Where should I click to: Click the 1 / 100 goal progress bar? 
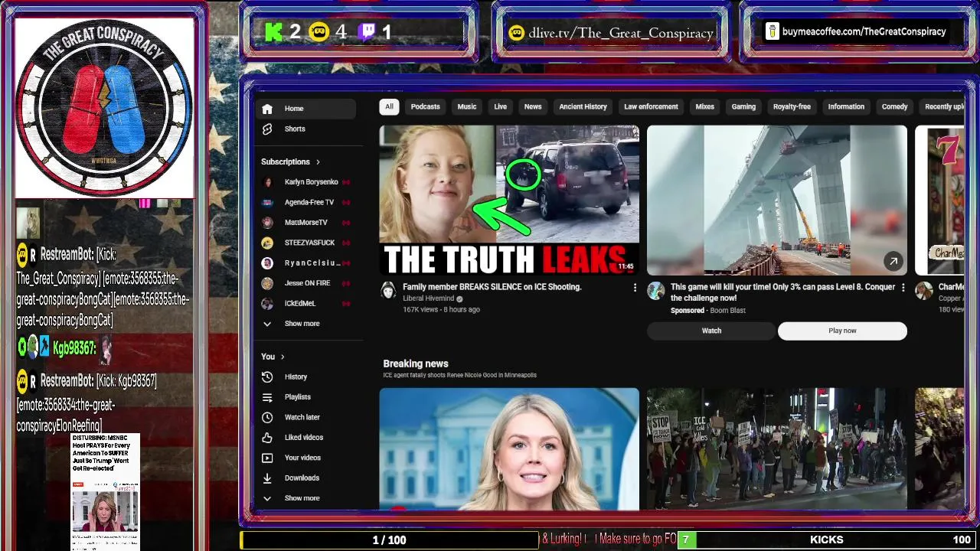click(389, 540)
